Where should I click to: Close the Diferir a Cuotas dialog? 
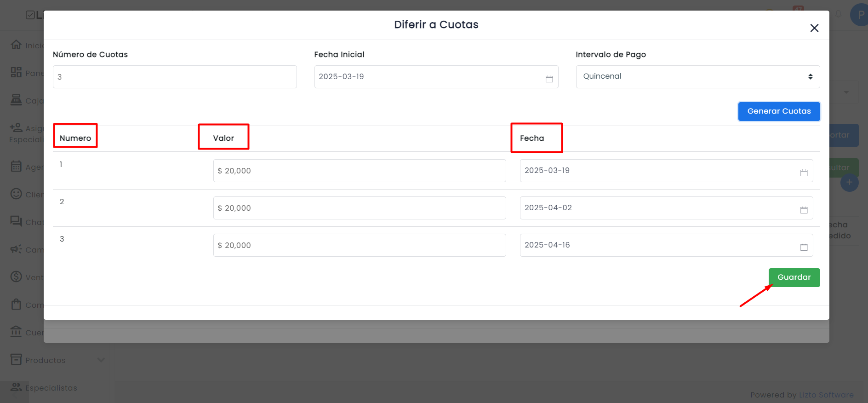coord(814,28)
